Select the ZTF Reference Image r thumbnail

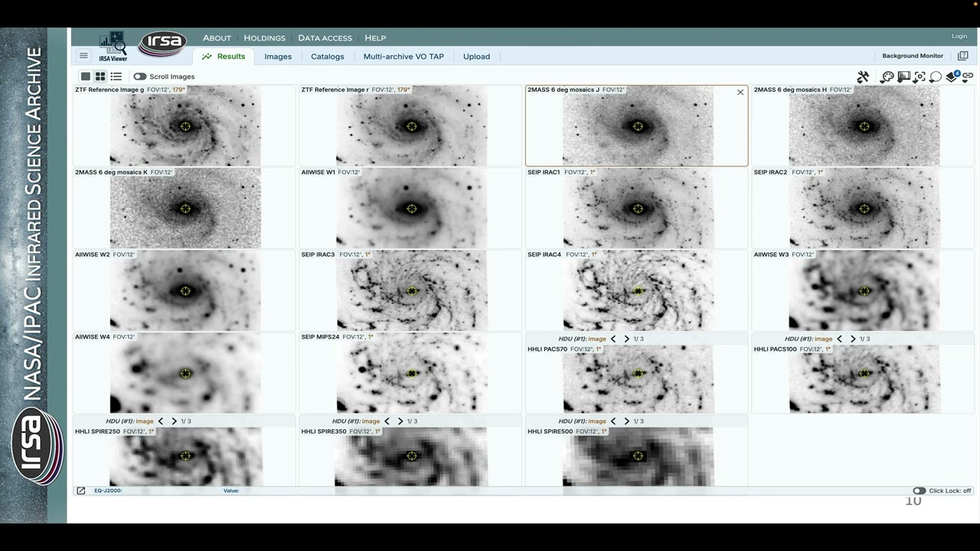pyautogui.click(x=411, y=126)
